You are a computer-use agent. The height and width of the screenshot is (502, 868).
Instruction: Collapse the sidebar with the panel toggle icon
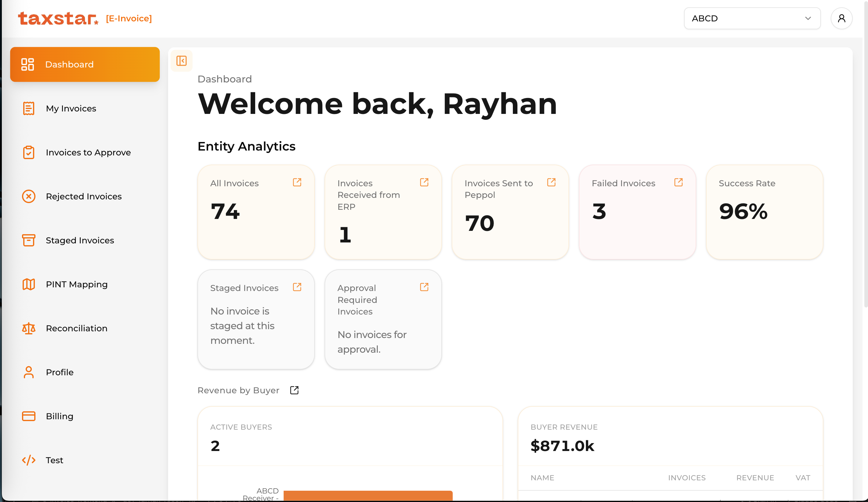(x=182, y=61)
